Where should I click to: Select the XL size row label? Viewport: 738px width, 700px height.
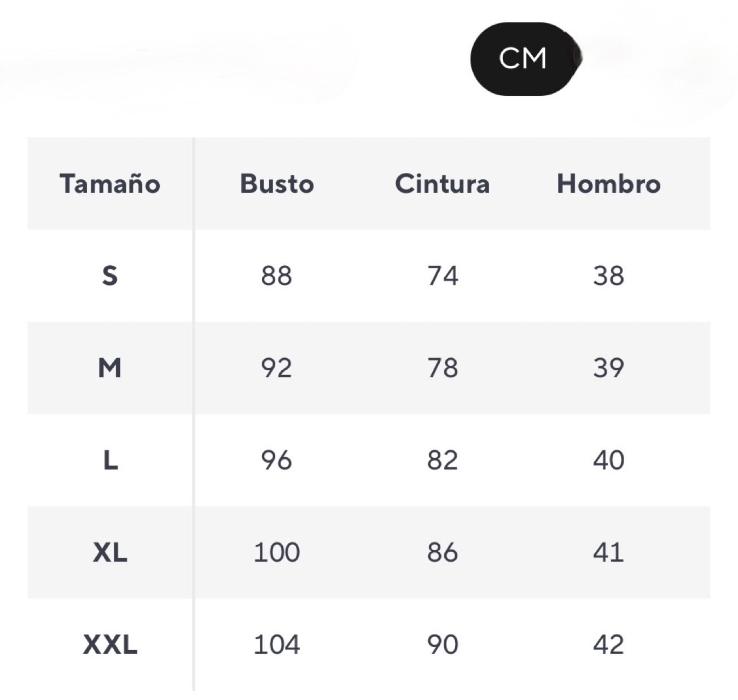click(110, 552)
